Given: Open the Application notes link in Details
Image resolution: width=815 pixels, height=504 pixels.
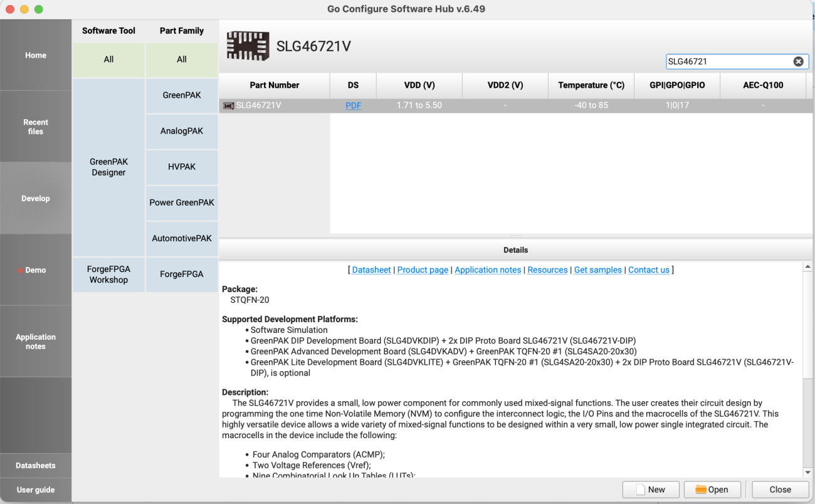Looking at the screenshot, I should point(488,270).
